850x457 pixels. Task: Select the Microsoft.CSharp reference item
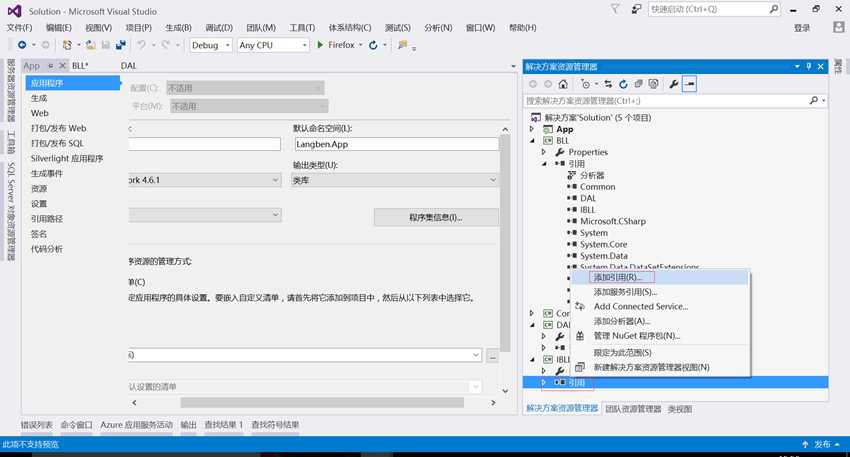click(613, 221)
